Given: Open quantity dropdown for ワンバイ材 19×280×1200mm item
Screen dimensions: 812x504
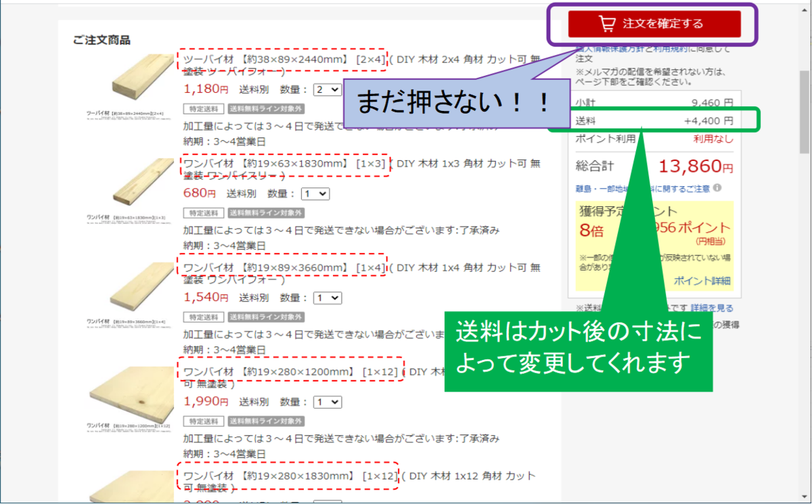Looking at the screenshot, I should click(x=328, y=402).
